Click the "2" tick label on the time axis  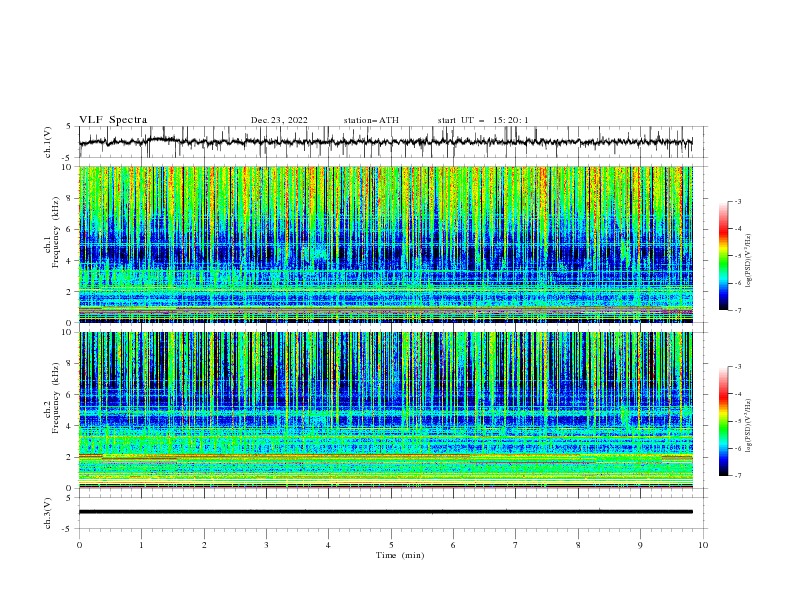point(204,545)
